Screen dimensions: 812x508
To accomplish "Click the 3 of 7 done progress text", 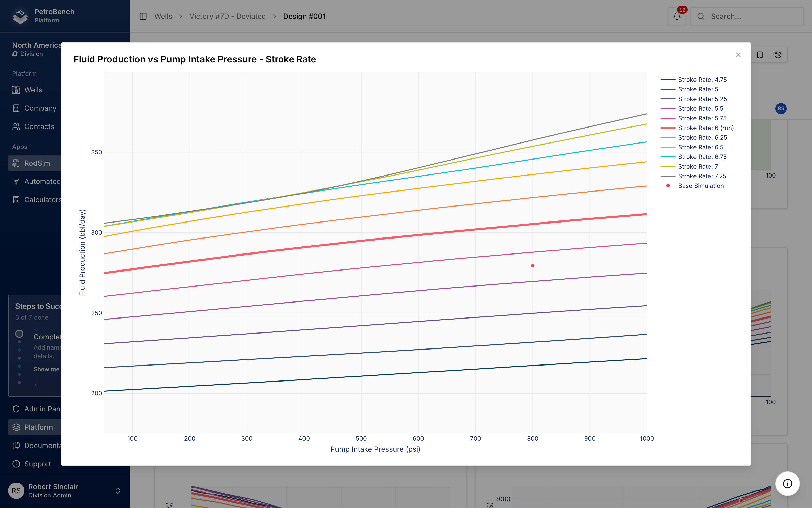I will [32, 317].
